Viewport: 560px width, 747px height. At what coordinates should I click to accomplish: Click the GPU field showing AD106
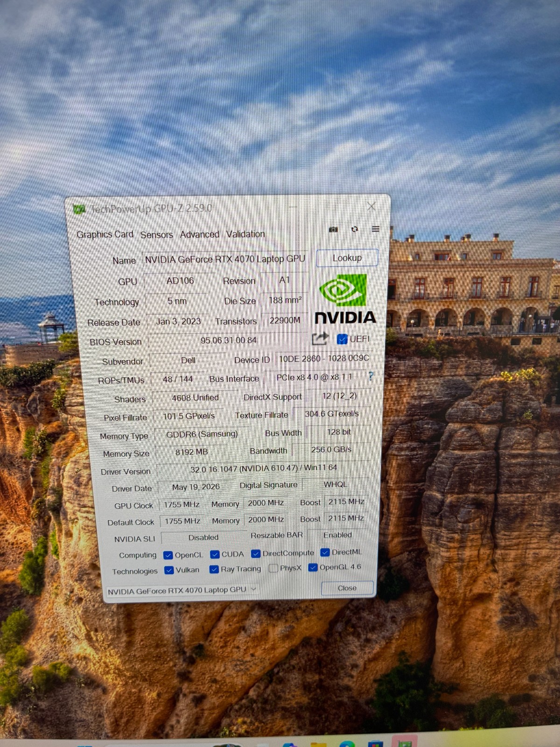click(x=180, y=281)
